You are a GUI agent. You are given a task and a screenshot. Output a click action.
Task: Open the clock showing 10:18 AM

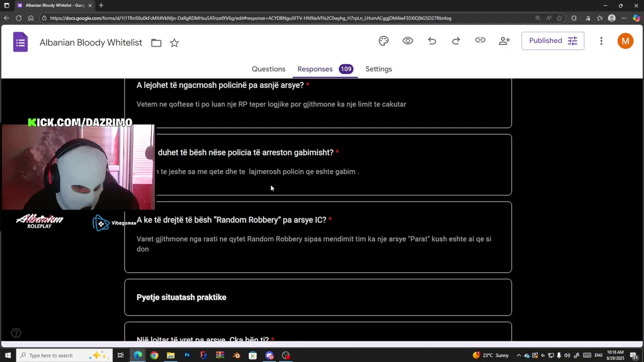615,355
